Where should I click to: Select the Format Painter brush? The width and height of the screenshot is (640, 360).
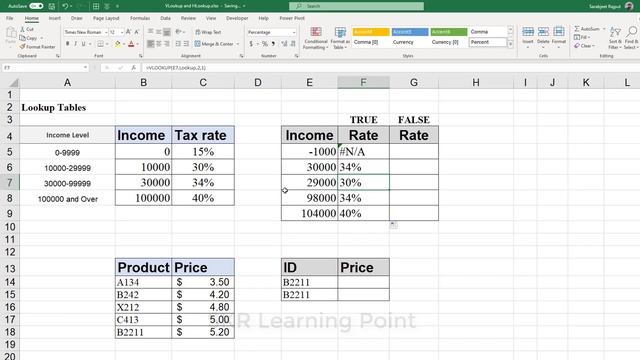[x=38, y=47]
